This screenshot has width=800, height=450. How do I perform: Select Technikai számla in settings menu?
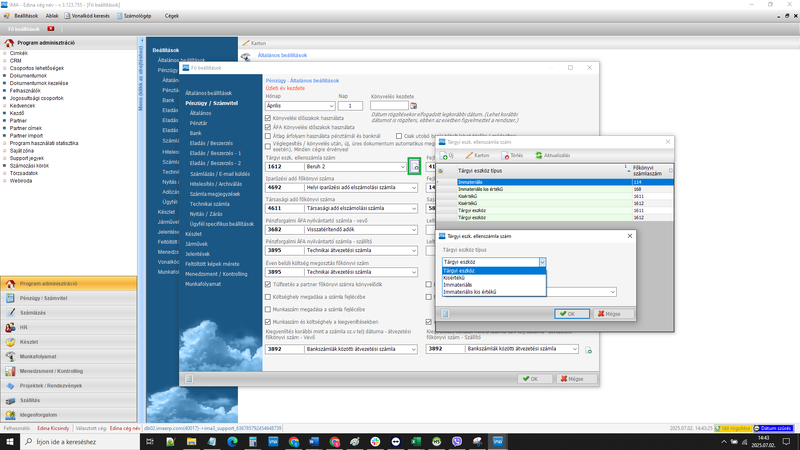pyautogui.click(x=209, y=203)
